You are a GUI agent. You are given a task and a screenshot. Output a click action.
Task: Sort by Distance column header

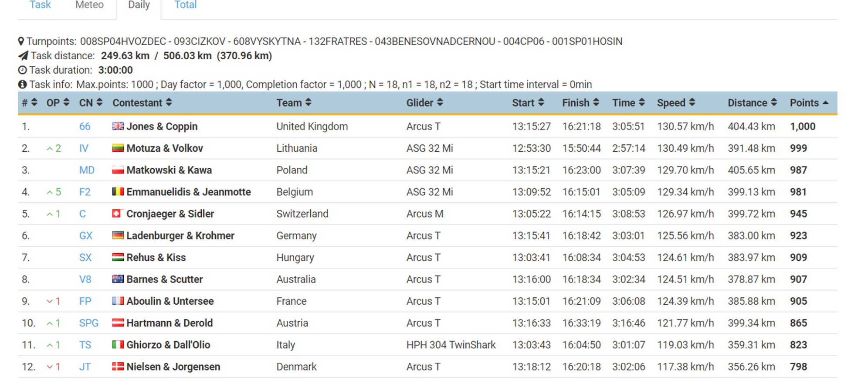[752, 103]
